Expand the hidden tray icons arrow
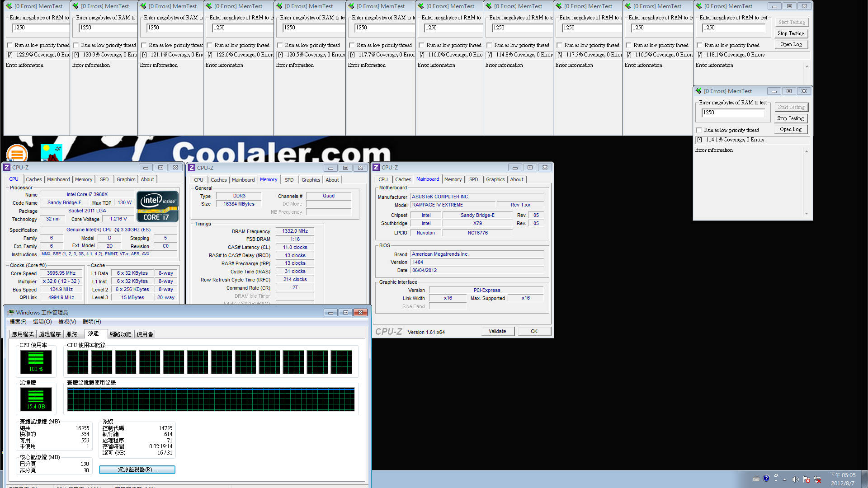Viewport: 868px width, 488px height. (784, 480)
